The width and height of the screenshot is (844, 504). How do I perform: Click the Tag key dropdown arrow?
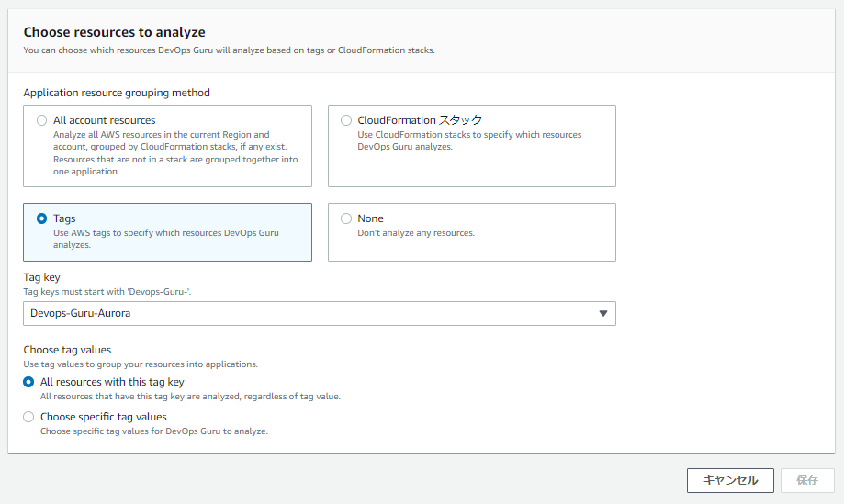click(x=603, y=313)
